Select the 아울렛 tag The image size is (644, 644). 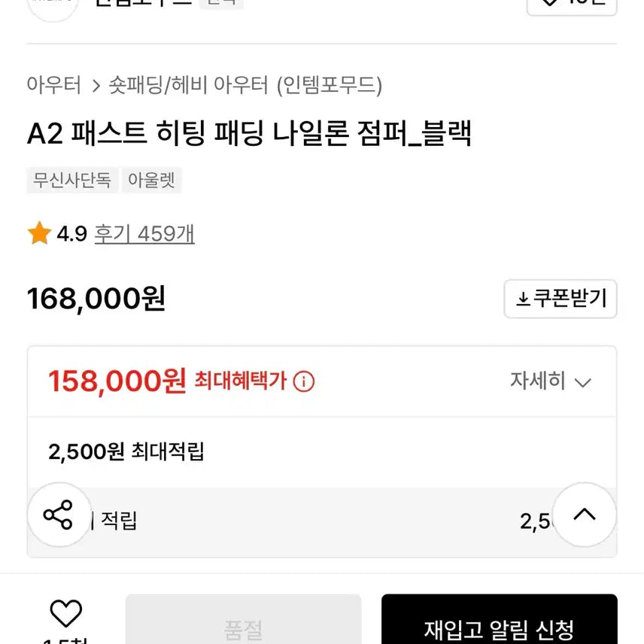151,181
